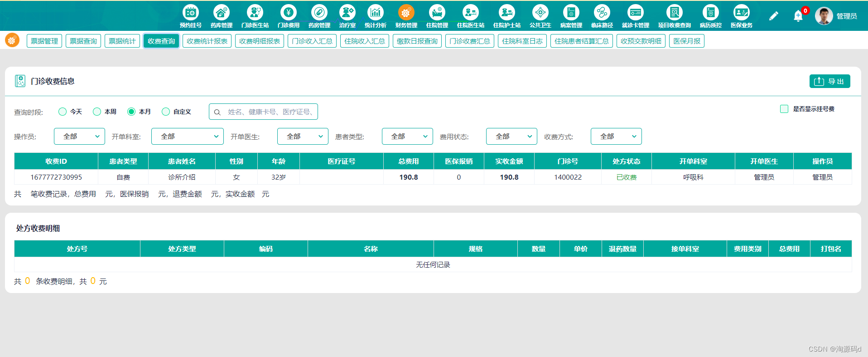The image size is (868, 357).
Task: Expand the 费用状态 dropdown
Action: [511, 137]
